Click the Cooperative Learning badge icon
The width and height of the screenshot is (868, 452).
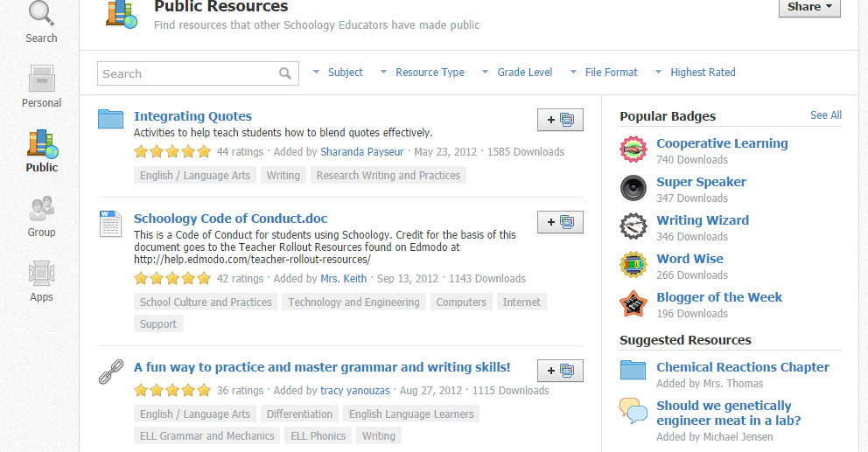[633, 150]
